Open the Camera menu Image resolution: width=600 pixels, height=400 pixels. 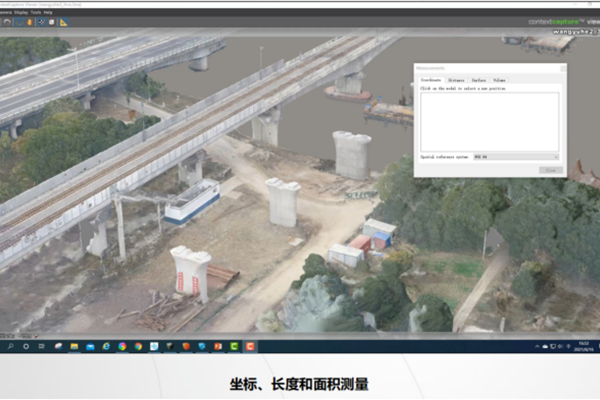(6, 12)
